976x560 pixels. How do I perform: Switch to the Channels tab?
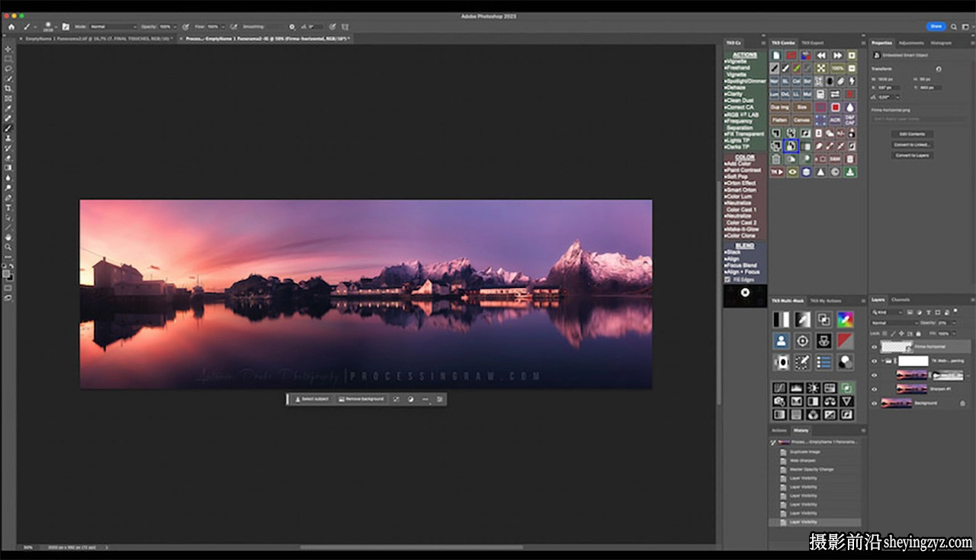[901, 300]
